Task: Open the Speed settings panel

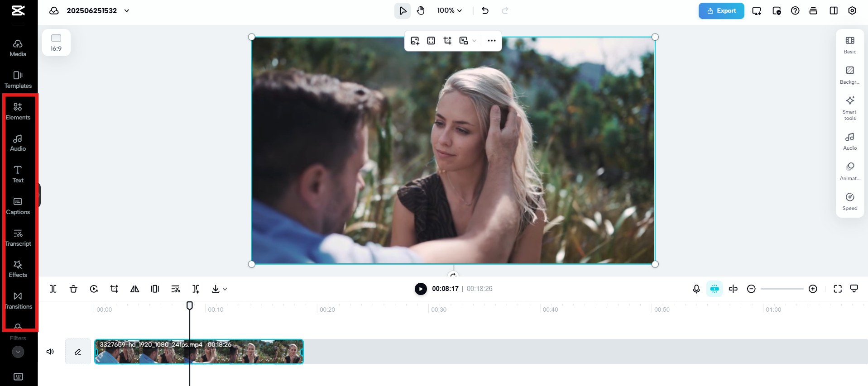Action: pos(849,201)
